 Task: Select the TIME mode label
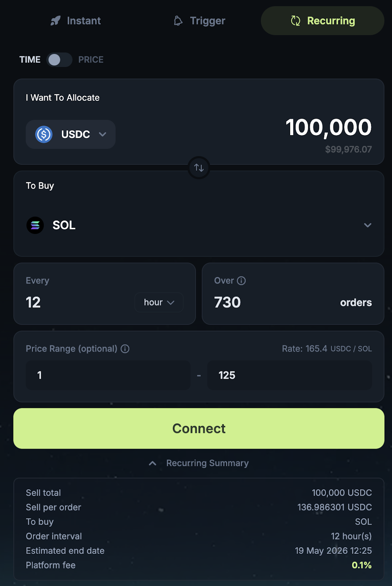[x=30, y=60]
